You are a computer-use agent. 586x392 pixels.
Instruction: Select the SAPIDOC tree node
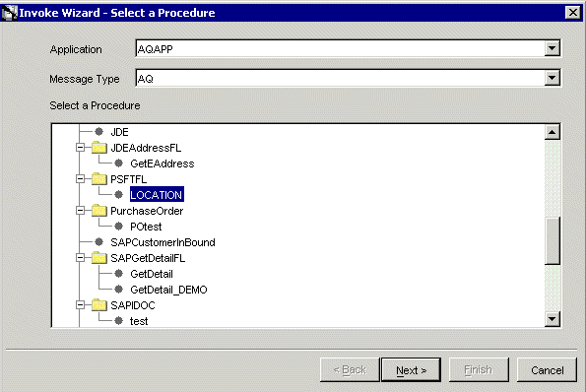pyautogui.click(x=133, y=305)
